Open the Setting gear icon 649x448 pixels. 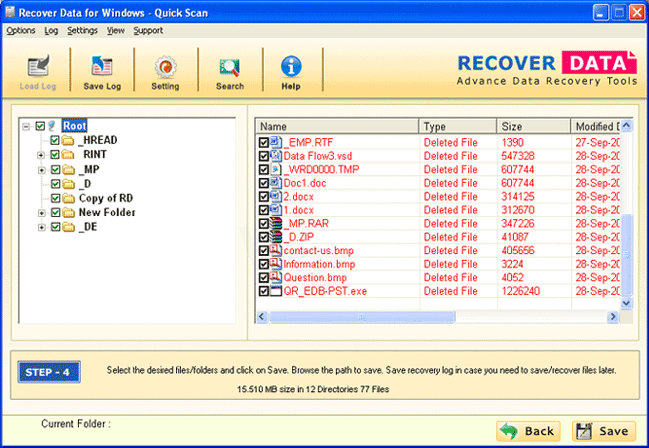[x=165, y=68]
